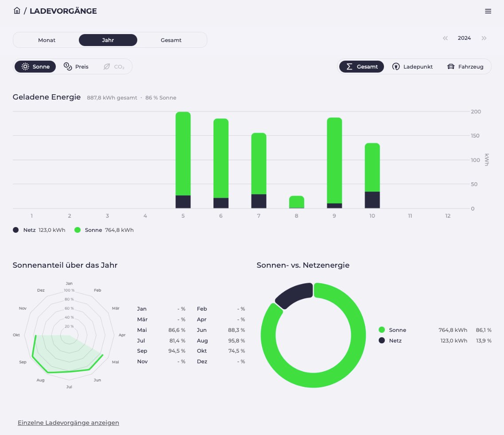504x435 pixels.
Task: Click the month 6 bar in chart
Action: [x=221, y=163]
